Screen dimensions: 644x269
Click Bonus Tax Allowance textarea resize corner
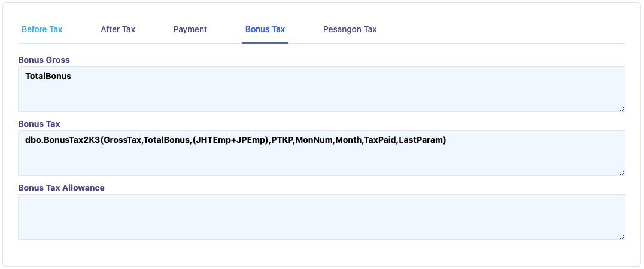[x=622, y=236]
